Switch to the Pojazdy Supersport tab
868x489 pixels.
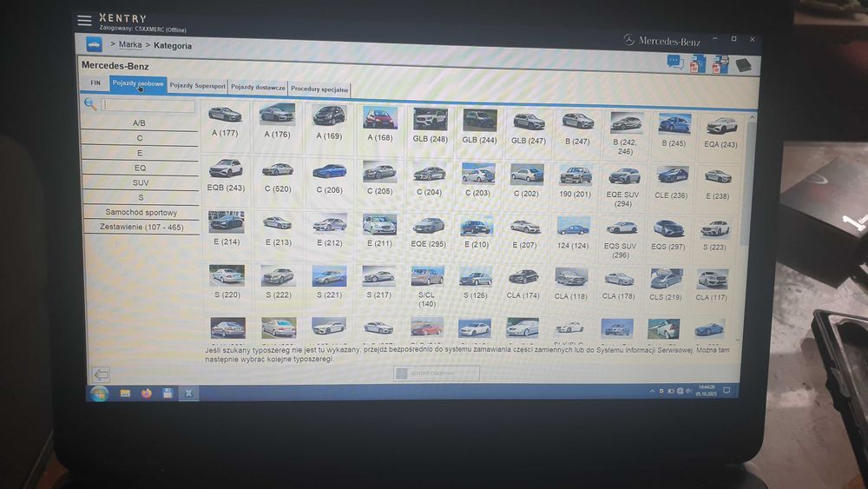pyautogui.click(x=197, y=86)
